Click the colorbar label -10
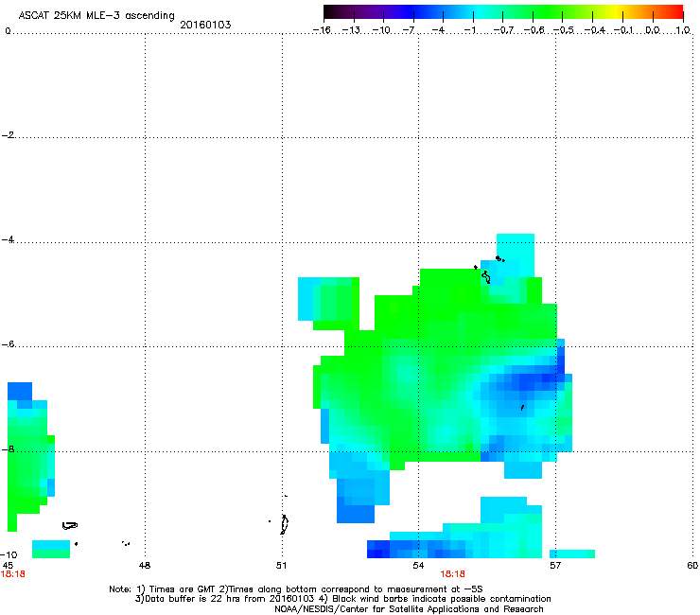This screenshot has height=615, width=700. [x=381, y=30]
